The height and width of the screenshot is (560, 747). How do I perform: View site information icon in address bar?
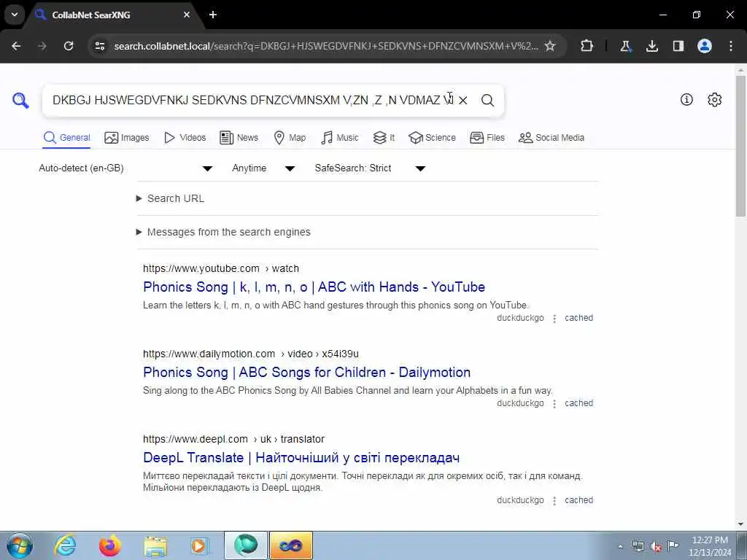coord(99,46)
